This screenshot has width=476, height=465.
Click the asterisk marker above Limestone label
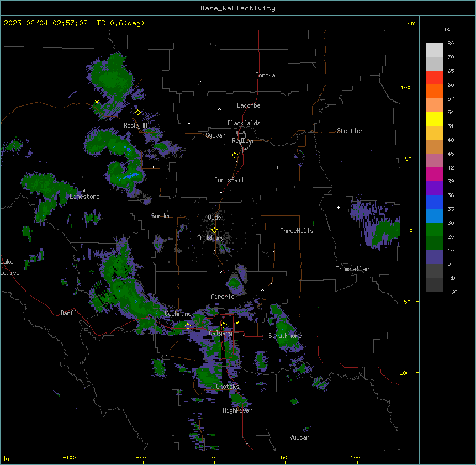coord(84,191)
